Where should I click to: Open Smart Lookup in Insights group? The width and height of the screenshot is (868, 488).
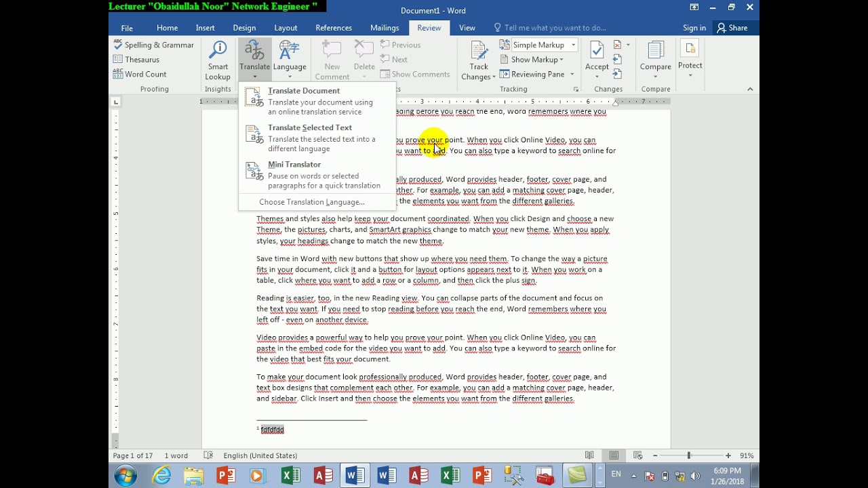point(218,60)
